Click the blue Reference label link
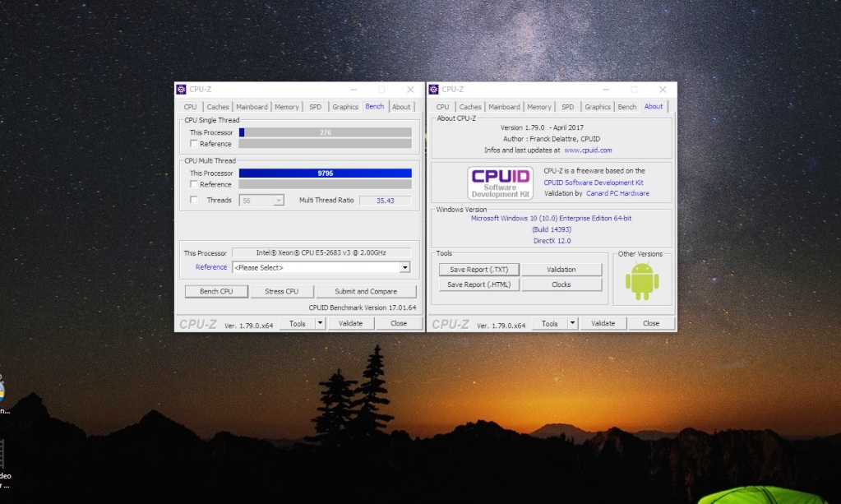Viewport: 841px width, 504px height. (x=210, y=267)
